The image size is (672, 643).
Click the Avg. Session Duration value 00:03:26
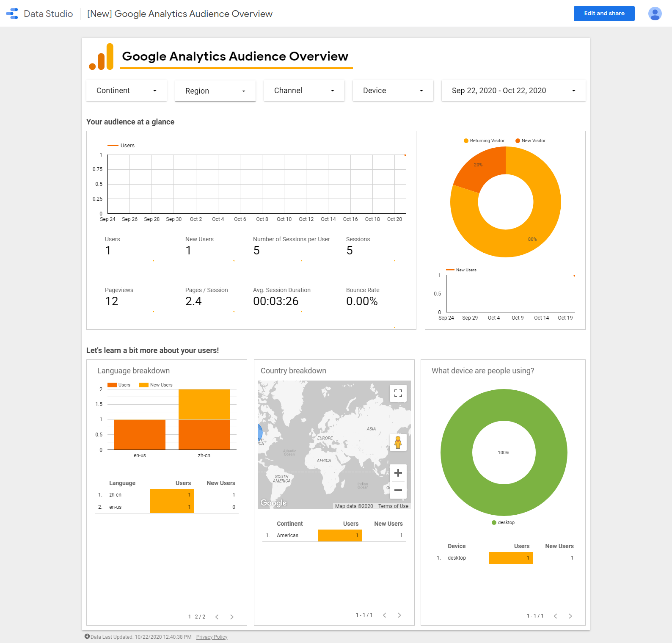click(x=276, y=301)
